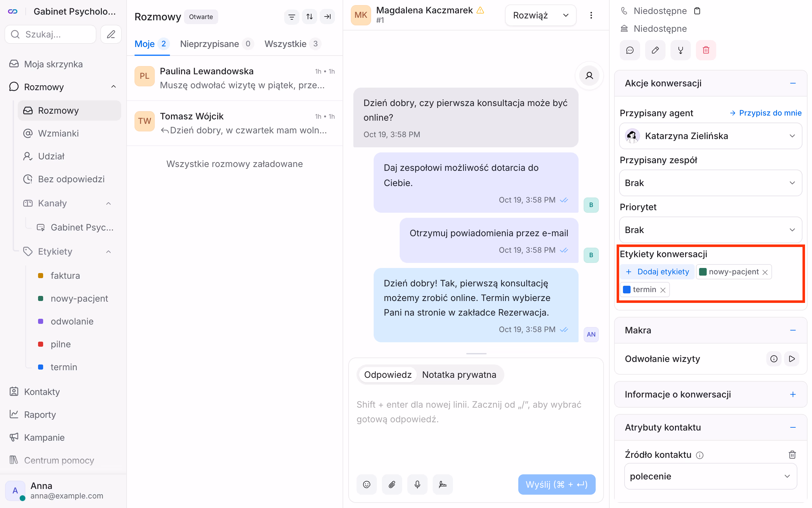Attach a file with the paperclip icon
The image size is (812, 508).
[x=392, y=484]
